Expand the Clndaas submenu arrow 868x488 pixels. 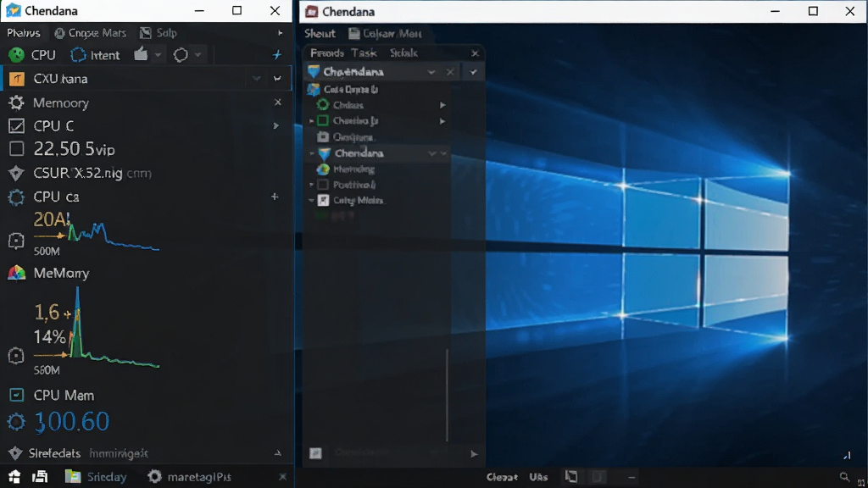[442, 104]
